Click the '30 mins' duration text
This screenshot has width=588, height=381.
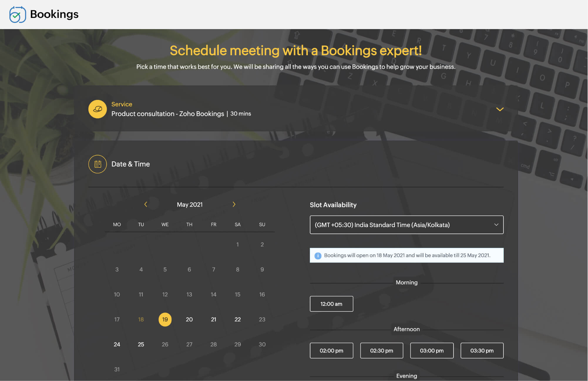coord(241,114)
